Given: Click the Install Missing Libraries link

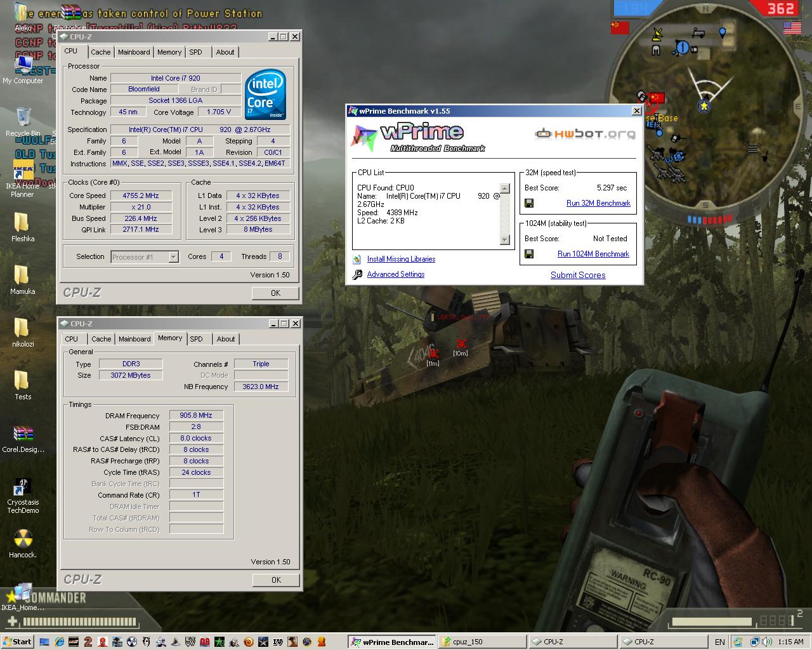Looking at the screenshot, I should pos(401,259).
